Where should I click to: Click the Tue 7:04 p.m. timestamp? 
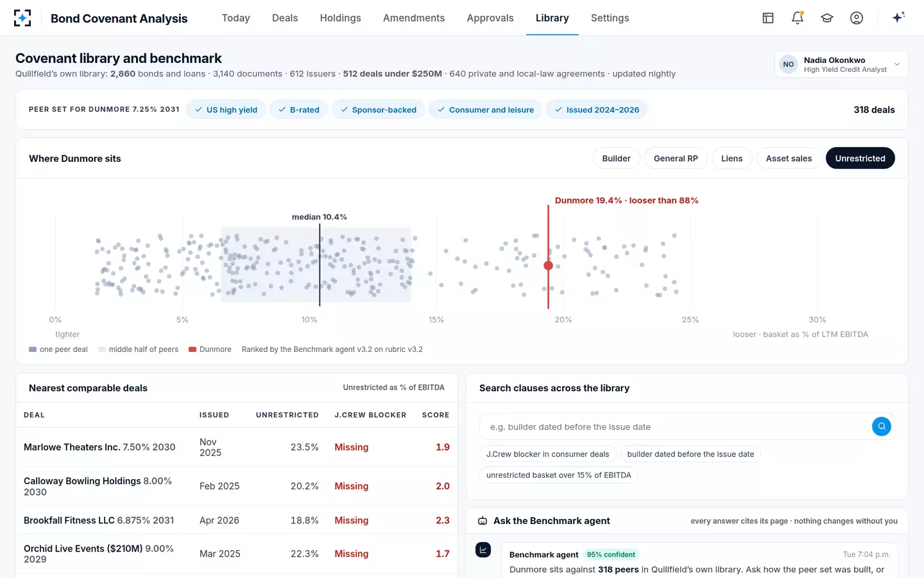click(x=866, y=554)
